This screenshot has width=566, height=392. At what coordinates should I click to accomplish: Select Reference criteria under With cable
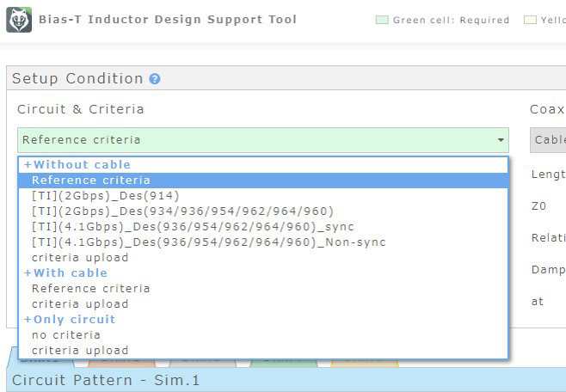pos(90,289)
